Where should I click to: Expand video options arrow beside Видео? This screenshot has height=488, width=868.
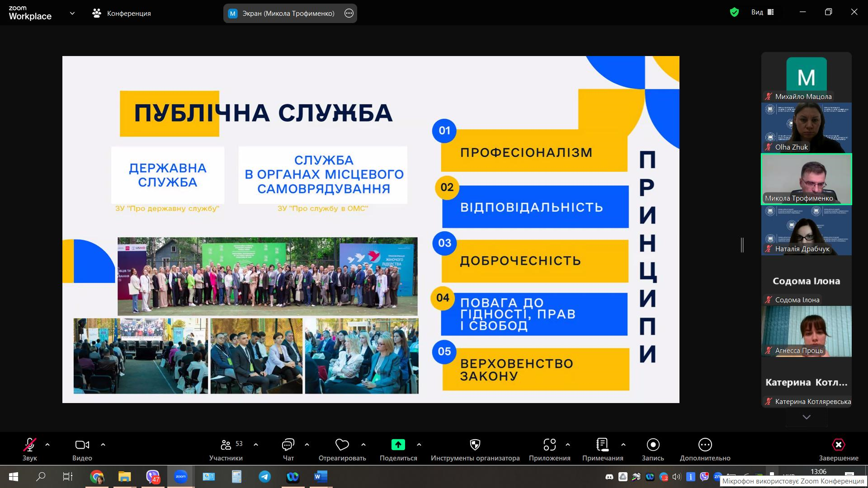103,445
